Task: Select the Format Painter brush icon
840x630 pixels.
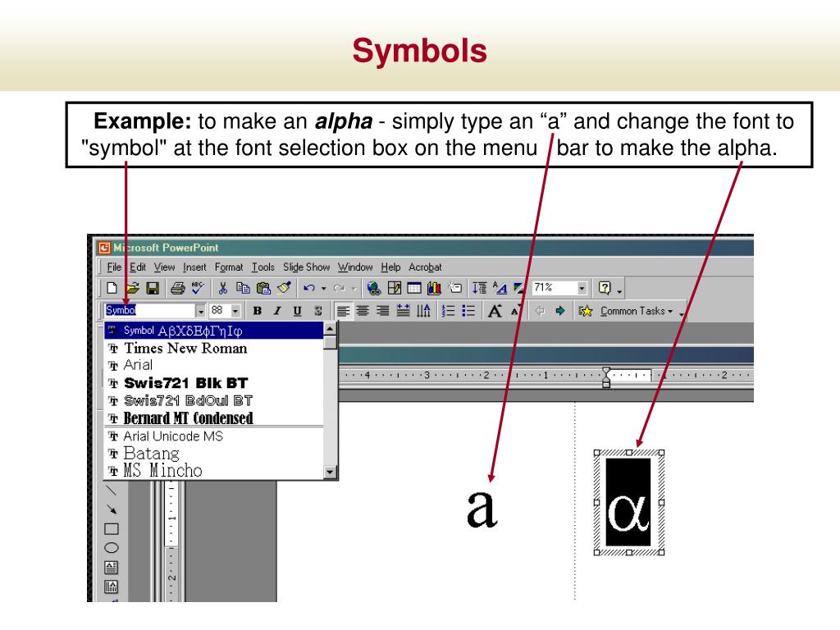Action: [x=283, y=288]
